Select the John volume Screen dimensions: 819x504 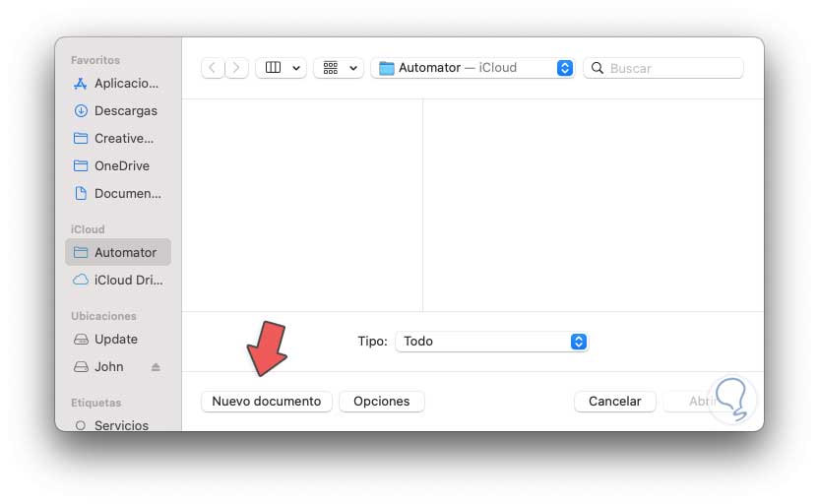[x=118, y=366]
